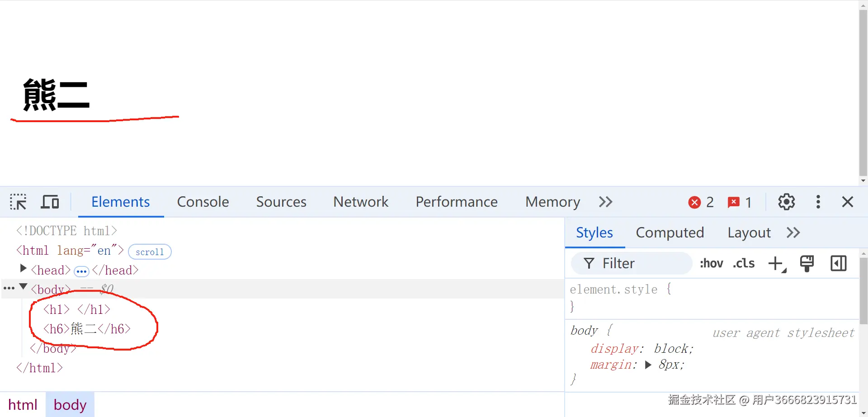868x417 pixels.
Task: Add a new style rule
Action: 776,263
